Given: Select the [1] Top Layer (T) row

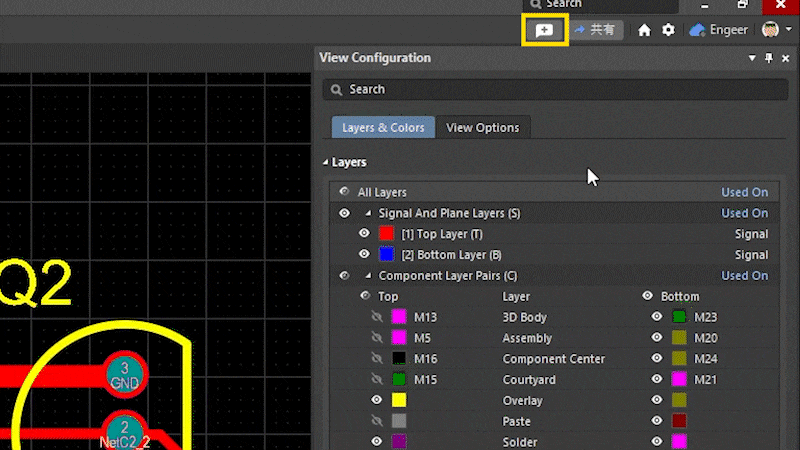Looking at the screenshot, I should pyautogui.click(x=555, y=234).
